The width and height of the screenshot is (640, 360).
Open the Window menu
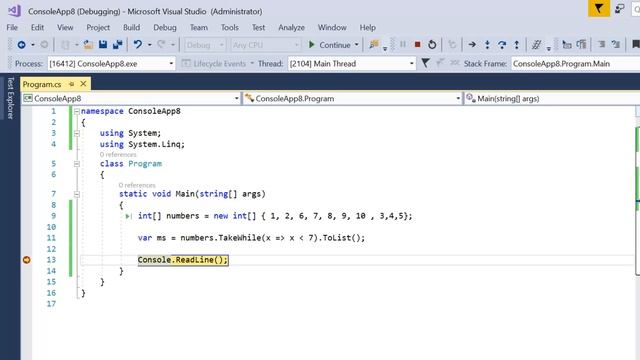coord(332,27)
